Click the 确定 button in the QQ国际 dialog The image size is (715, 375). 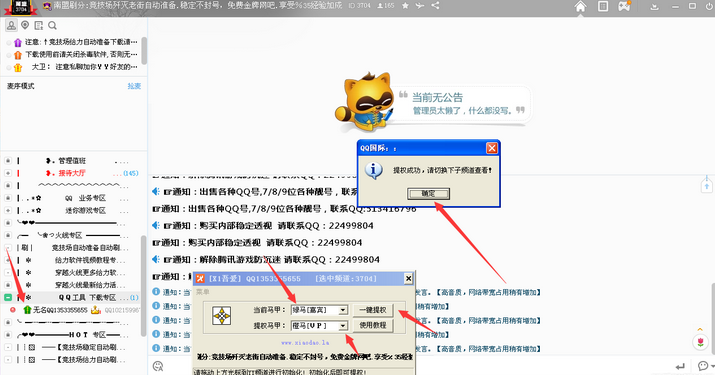428,193
